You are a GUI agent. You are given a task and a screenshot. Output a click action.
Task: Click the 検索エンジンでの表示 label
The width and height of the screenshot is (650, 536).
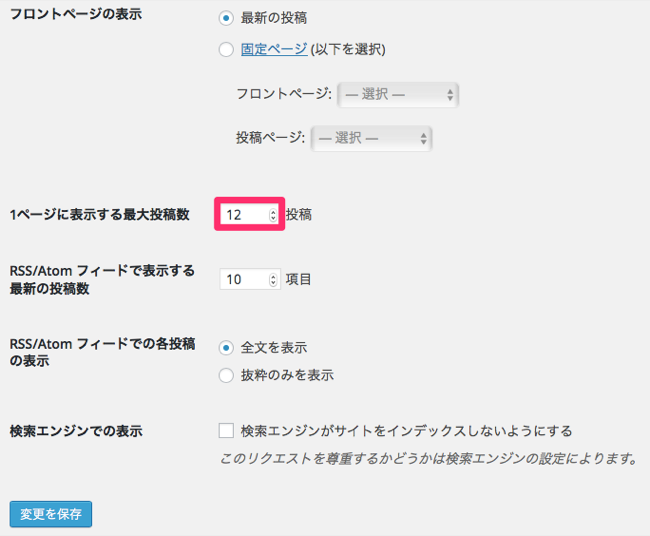pos(75,431)
